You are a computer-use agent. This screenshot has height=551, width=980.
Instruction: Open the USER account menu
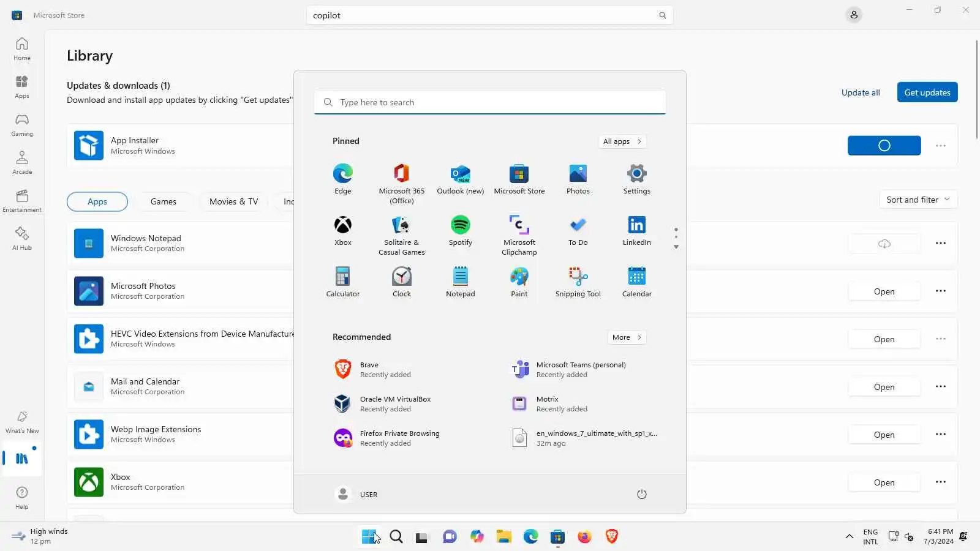pyautogui.click(x=356, y=494)
